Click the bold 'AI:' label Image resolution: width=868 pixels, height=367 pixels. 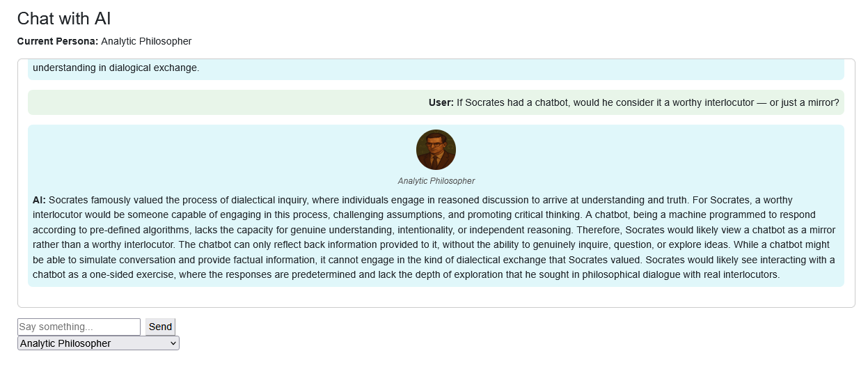coord(39,200)
